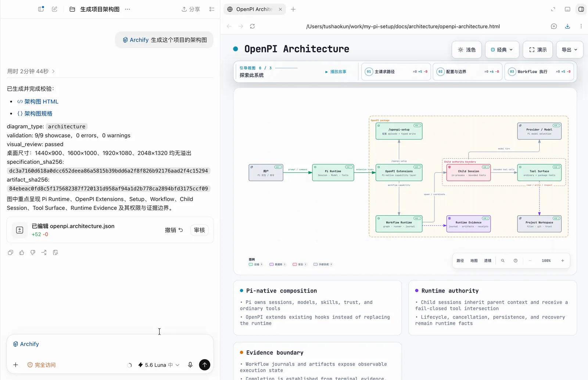Screen dimensions: 588x380
Task: Toggle the left sidebar panel icon
Action: (x=41, y=9)
